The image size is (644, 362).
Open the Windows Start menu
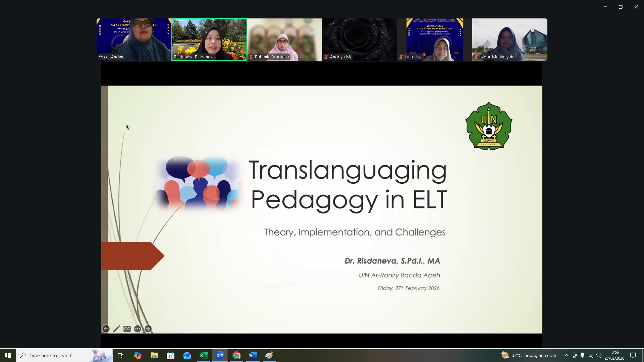coord(8,355)
